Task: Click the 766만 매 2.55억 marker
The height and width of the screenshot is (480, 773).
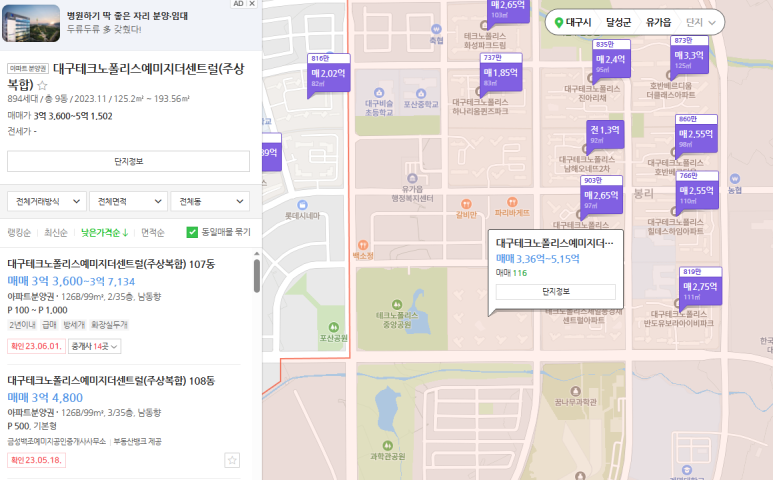Action: click(697, 190)
